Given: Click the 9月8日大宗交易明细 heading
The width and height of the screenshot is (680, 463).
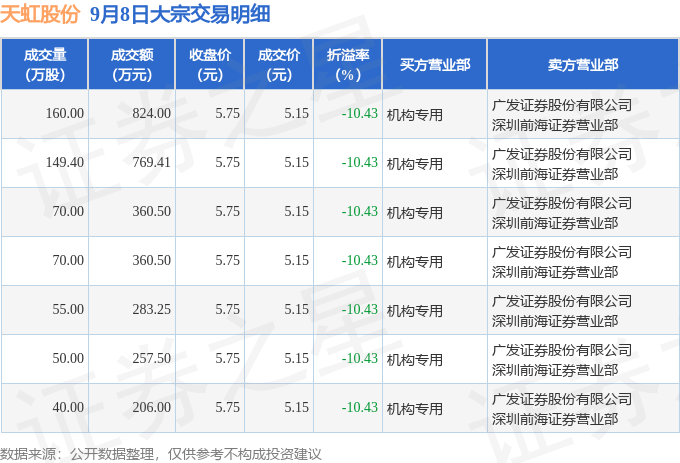Looking at the screenshot, I should tap(180, 14).
